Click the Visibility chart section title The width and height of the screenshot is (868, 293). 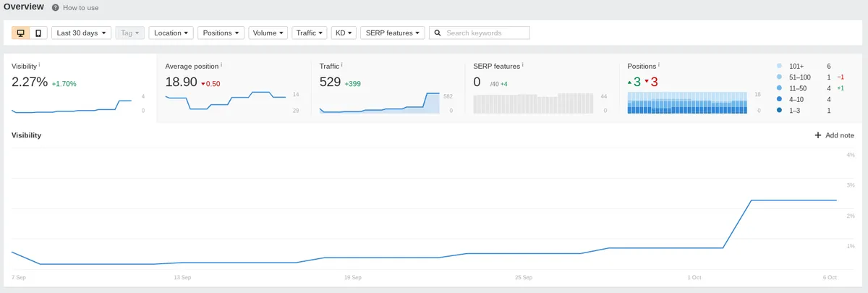point(26,135)
